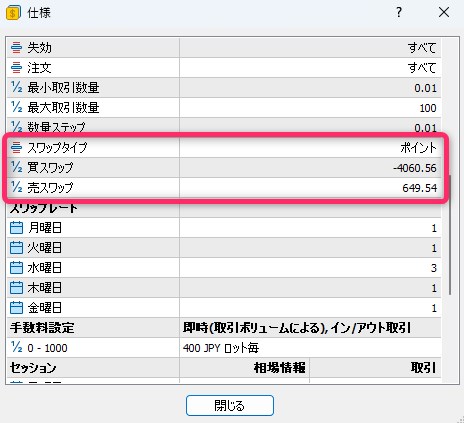Click the ½ icon beside 数量ステップ

[16, 126]
